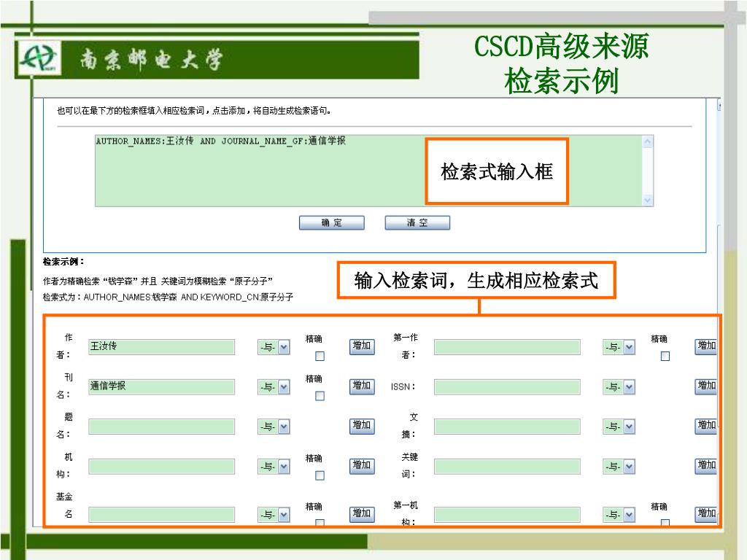Image resolution: width=747 pixels, height=560 pixels.
Task: Click the 检索示例： heading text
Action: point(63,262)
